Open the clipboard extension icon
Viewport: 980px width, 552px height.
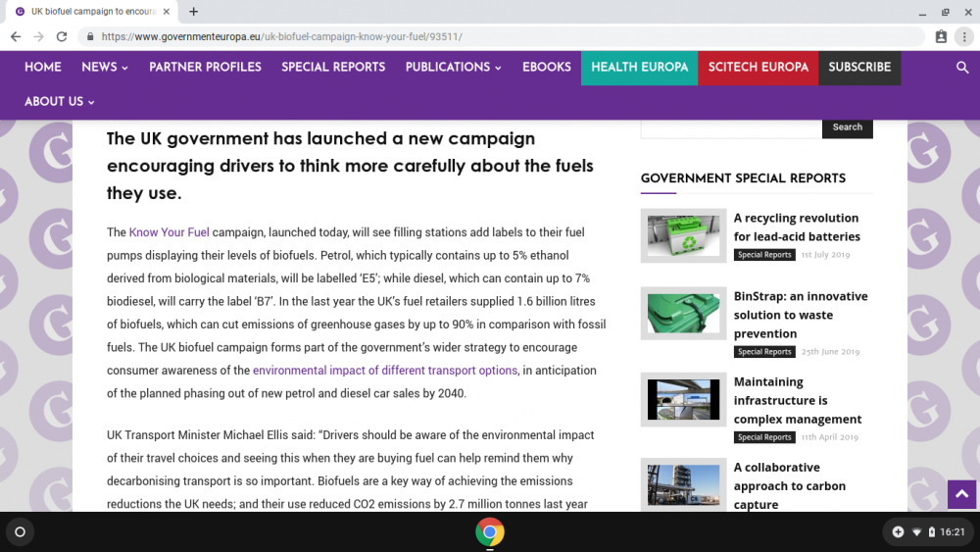tap(941, 37)
